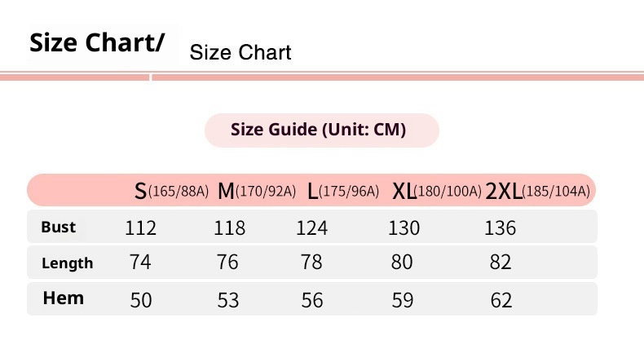Select the S (165/88A) column header

(x=172, y=191)
